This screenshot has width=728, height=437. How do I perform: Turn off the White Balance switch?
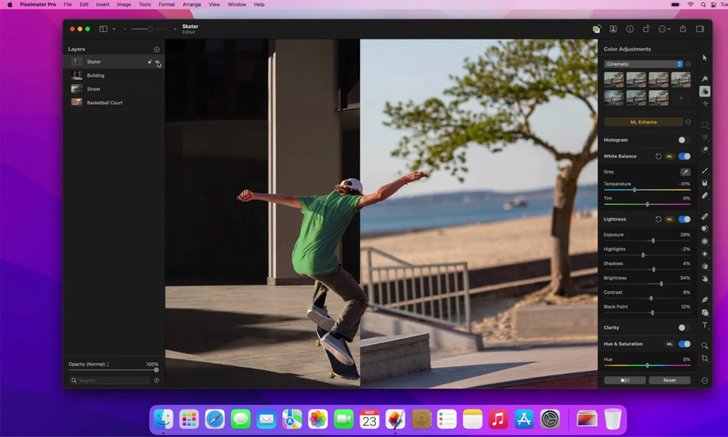tap(684, 157)
